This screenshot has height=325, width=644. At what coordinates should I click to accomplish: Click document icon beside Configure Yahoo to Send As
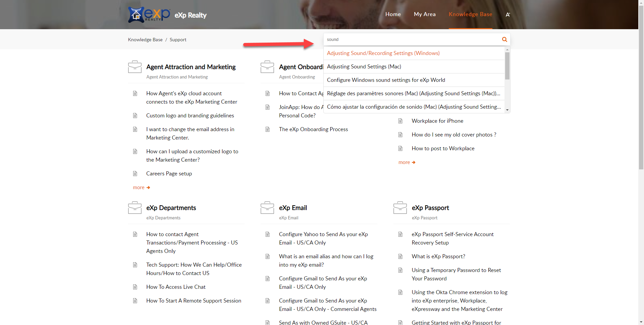click(x=268, y=234)
